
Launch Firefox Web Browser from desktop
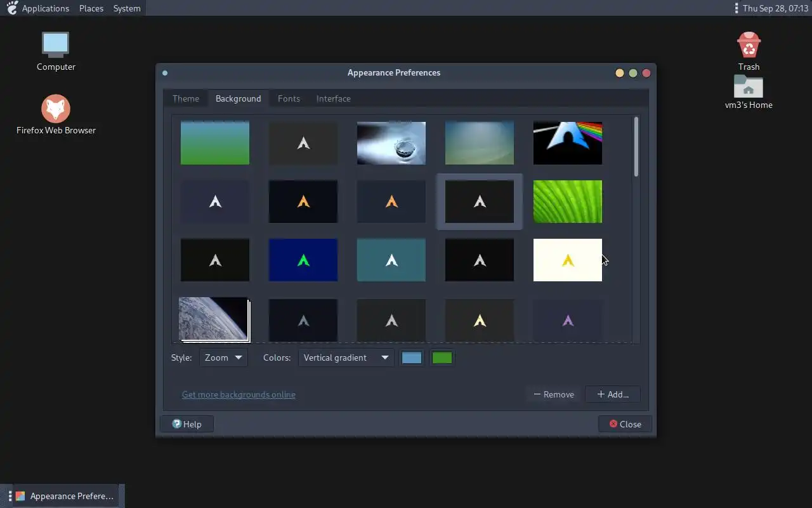56,115
